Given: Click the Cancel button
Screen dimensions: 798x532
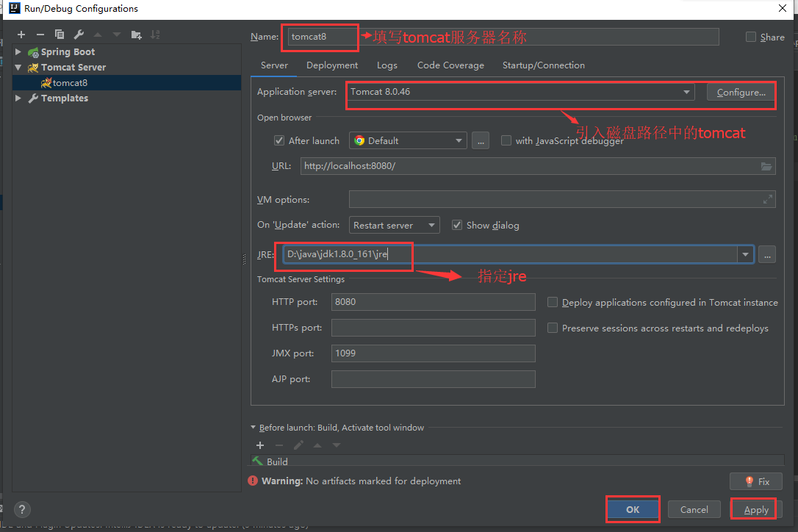Looking at the screenshot, I should [694, 510].
